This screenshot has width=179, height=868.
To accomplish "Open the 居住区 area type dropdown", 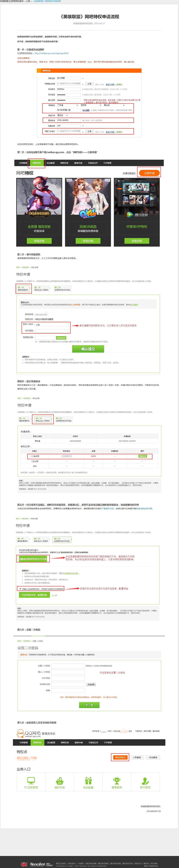I will coord(62,115).
